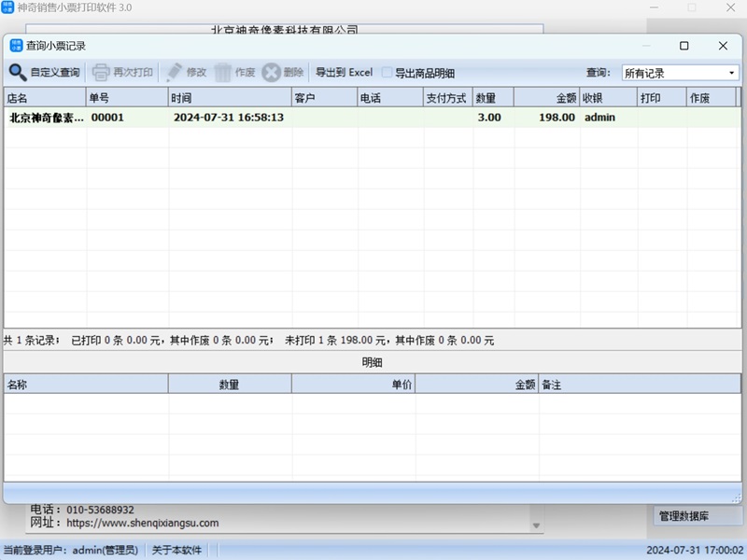Click the 再次打印 printer icon

point(101,72)
